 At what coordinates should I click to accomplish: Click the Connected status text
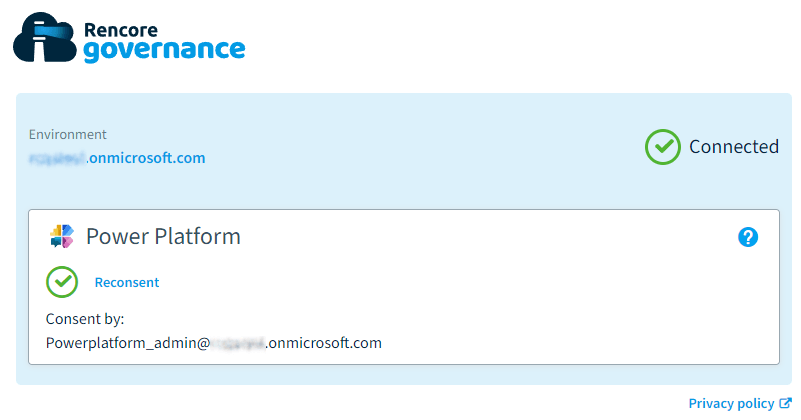(734, 147)
